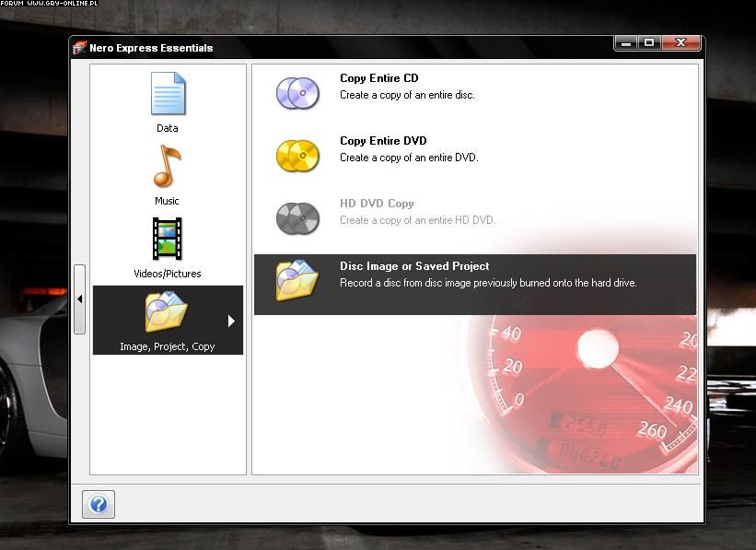Choose 'Disc Image or Saved Project' heading
This screenshot has width=756, height=550.
[x=414, y=266]
